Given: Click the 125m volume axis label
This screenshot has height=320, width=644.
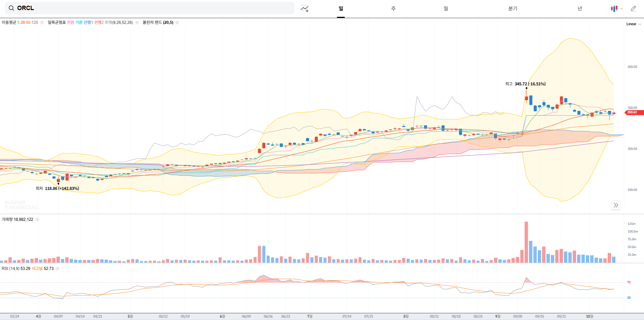Looking at the screenshot, I should tap(632, 224).
